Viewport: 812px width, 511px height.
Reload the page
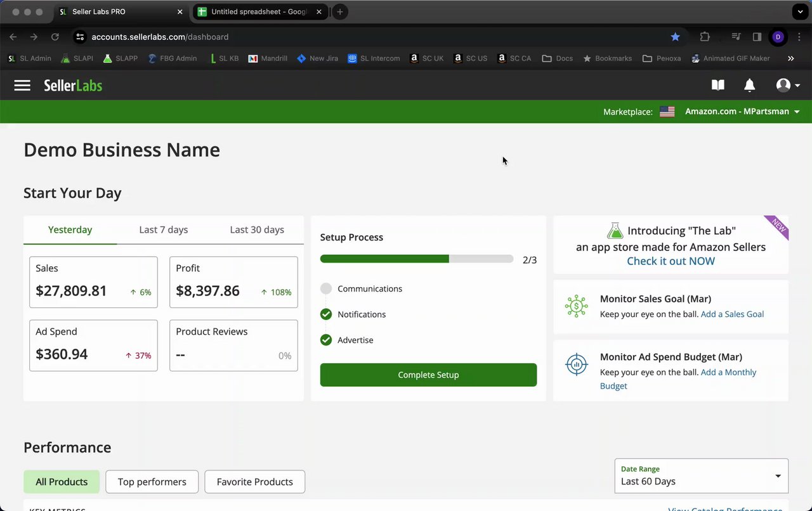tap(55, 37)
